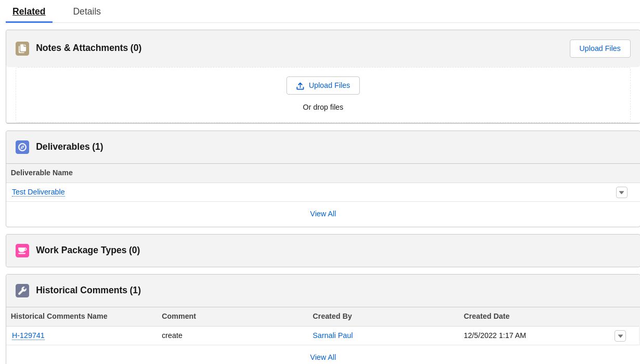Click the Deliverable Name column header

coord(42,173)
